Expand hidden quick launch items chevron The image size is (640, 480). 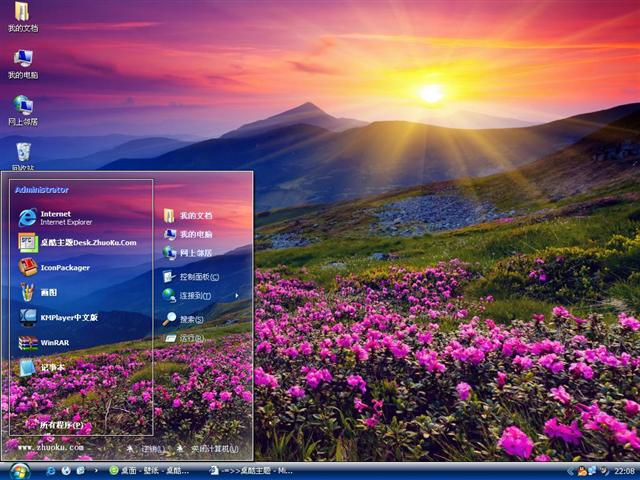[95, 470]
